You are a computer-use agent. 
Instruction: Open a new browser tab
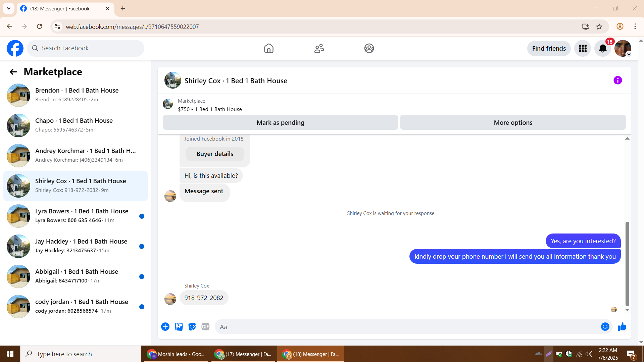(x=123, y=8)
